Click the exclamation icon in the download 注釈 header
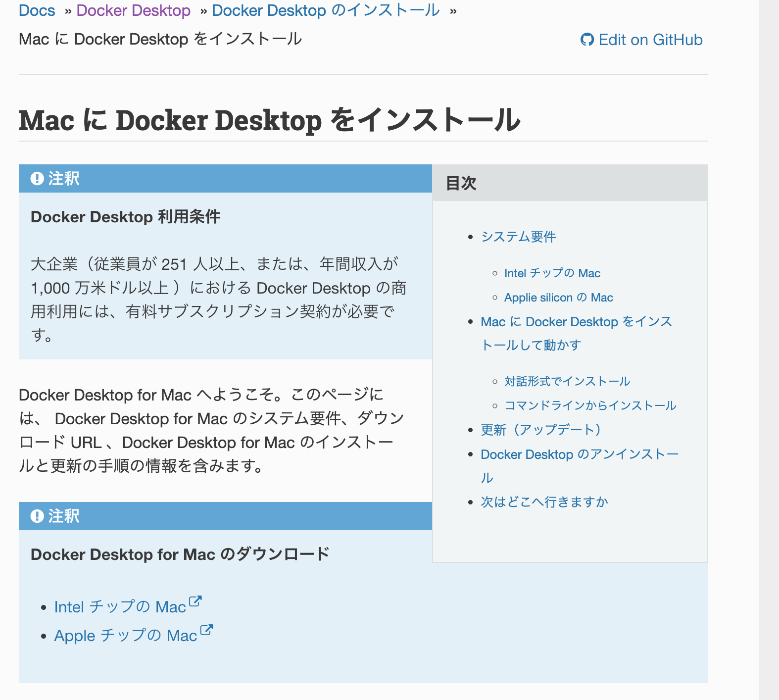 37,516
